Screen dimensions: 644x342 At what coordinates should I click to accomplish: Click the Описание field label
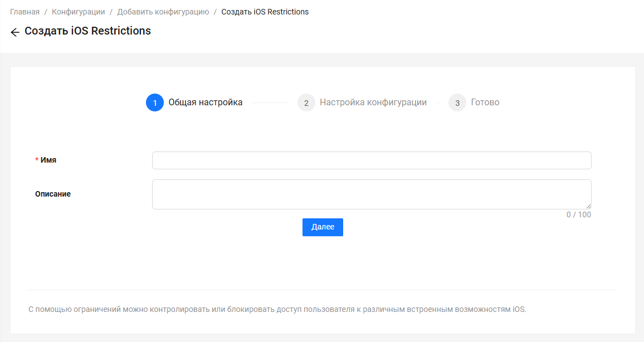[x=53, y=194]
